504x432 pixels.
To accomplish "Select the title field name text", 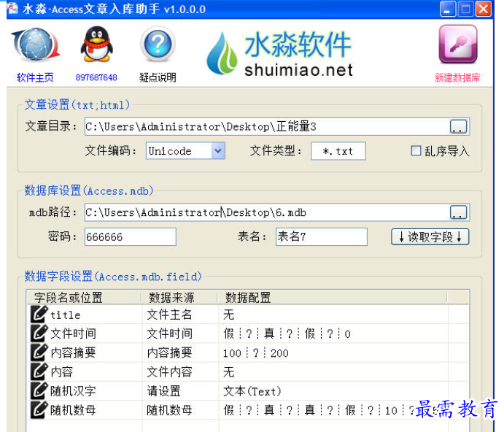I will (x=66, y=315).
